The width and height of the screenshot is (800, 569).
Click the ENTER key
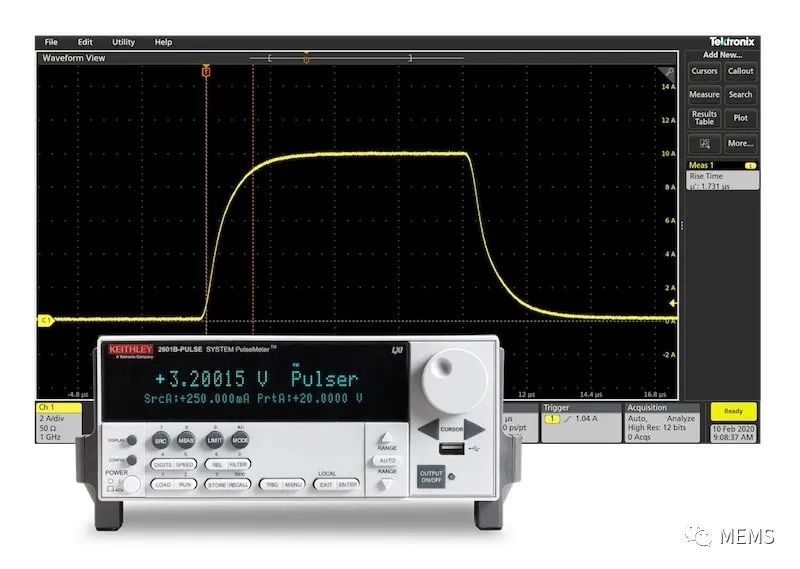[x=348, y=484]
